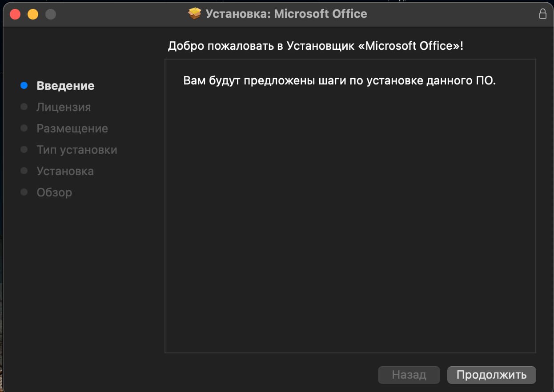Viewport: 554px width, 392px height.
Task: Select the Лицензия step in the sidebar
Action: click(x=64, y=107)
